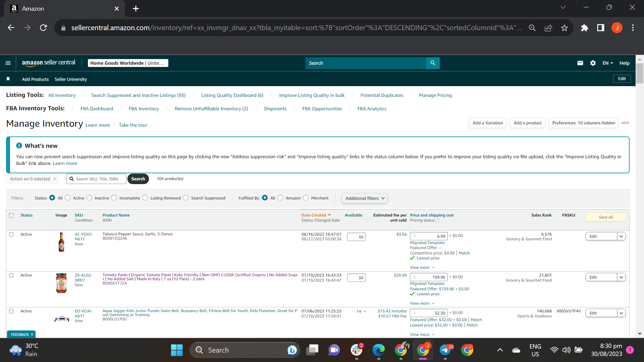Open a new browser tab
Viewport: 644px width, 362px height.
(136, 9)
